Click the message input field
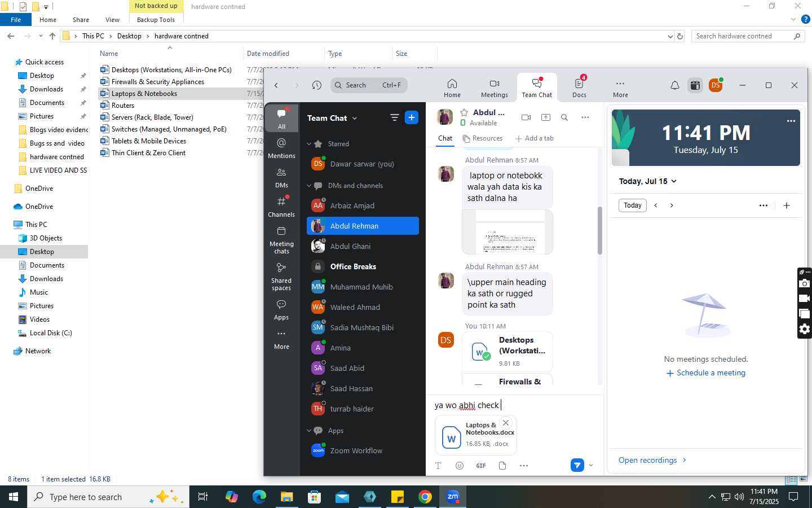 click(514, 405)
